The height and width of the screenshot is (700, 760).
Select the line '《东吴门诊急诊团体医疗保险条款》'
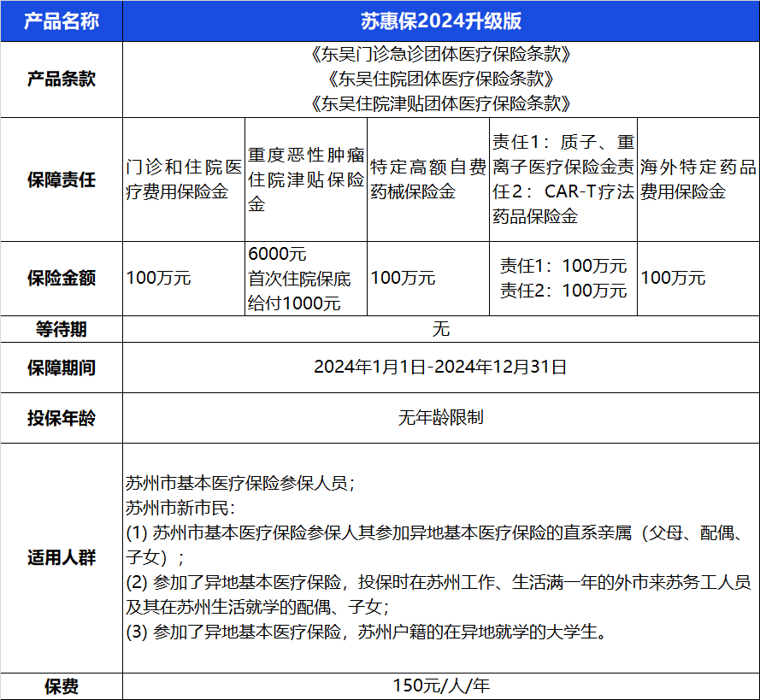(441, 54)
